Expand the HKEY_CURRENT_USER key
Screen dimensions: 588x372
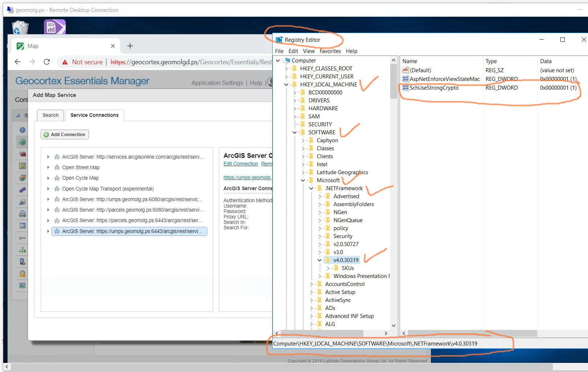coord(286,77)
